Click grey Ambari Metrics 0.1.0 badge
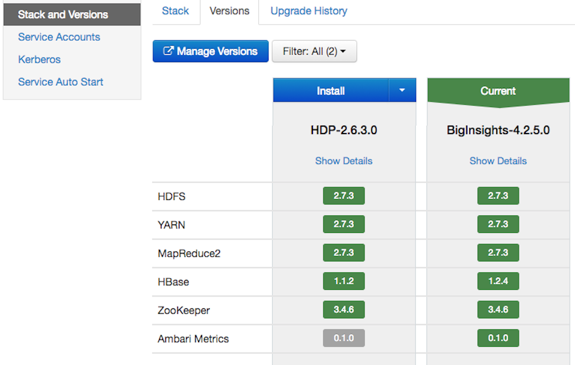Image resolution: width=575 pixels, height=365 pixels. pos(344,338)
